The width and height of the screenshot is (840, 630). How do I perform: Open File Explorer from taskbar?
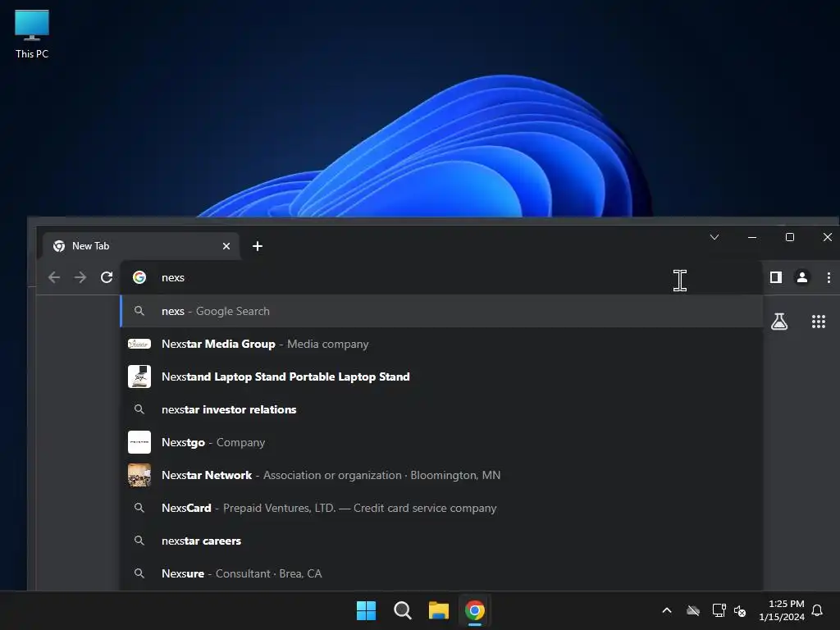click(439, 610)
